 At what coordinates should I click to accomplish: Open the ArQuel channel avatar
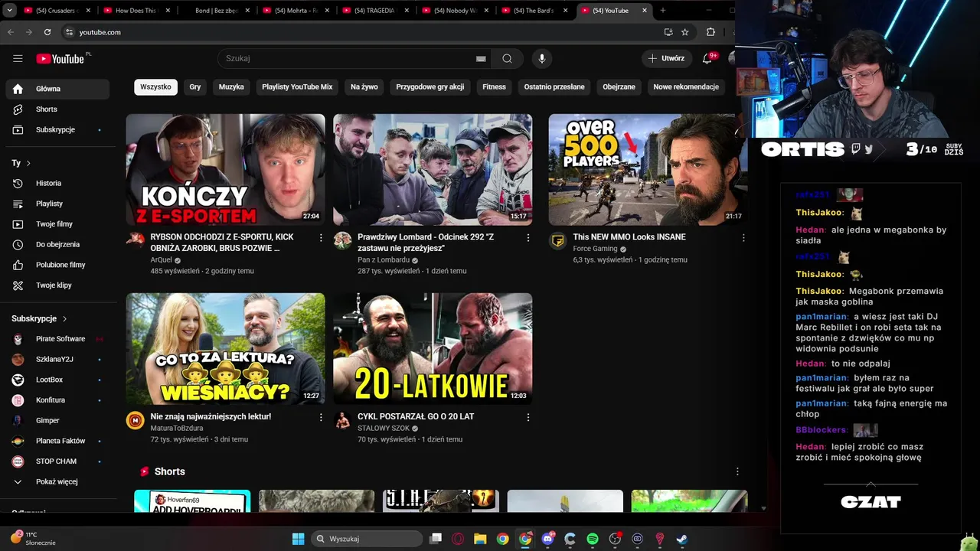pos(136,240)
